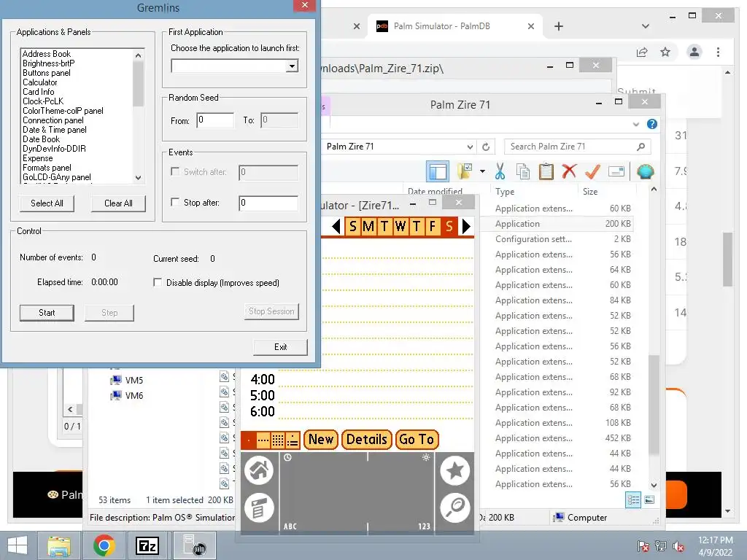Viewport: 747px width, 560px height.
Task: Switch to details view icon in Explorer
Action: (x=633, y=500)
